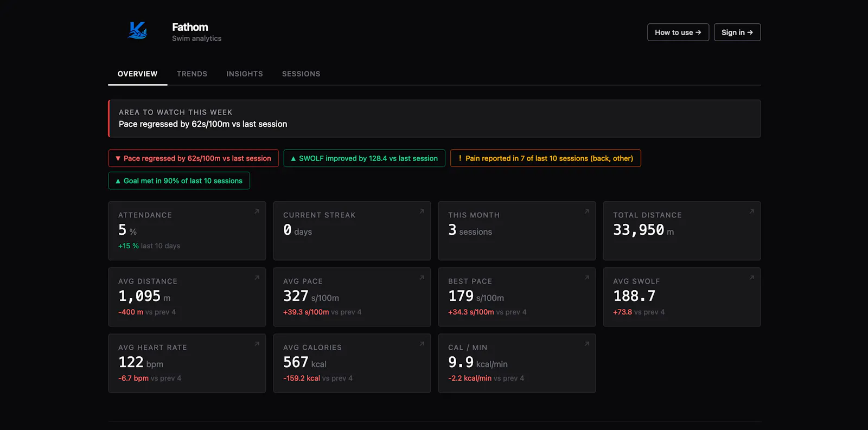Click the Current Streak 0 days value

297,230
